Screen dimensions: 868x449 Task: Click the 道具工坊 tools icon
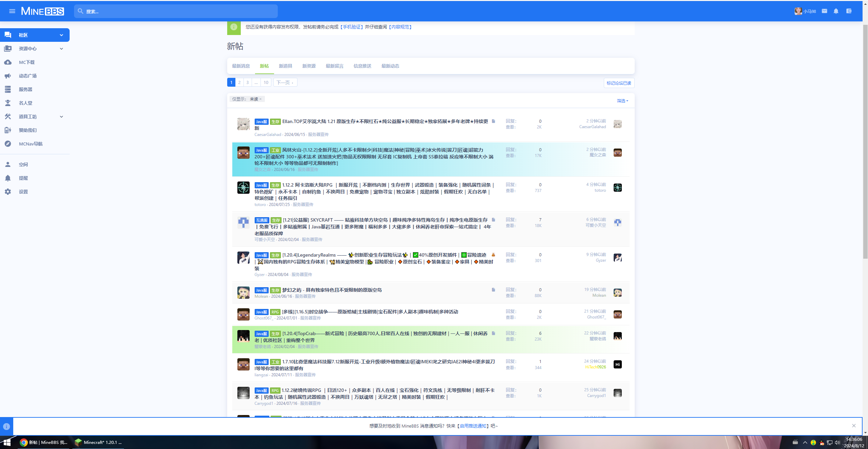tap(8, 117)
